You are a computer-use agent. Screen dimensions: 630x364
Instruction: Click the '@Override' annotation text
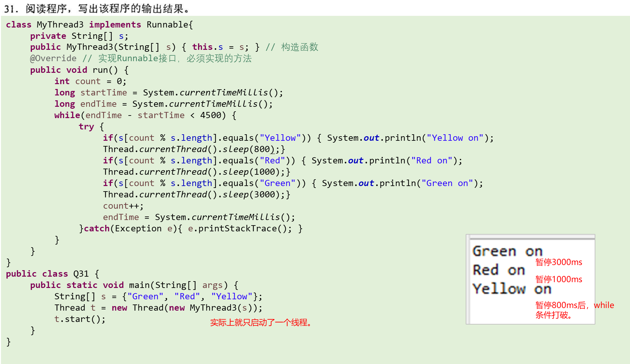click(53, 58)
